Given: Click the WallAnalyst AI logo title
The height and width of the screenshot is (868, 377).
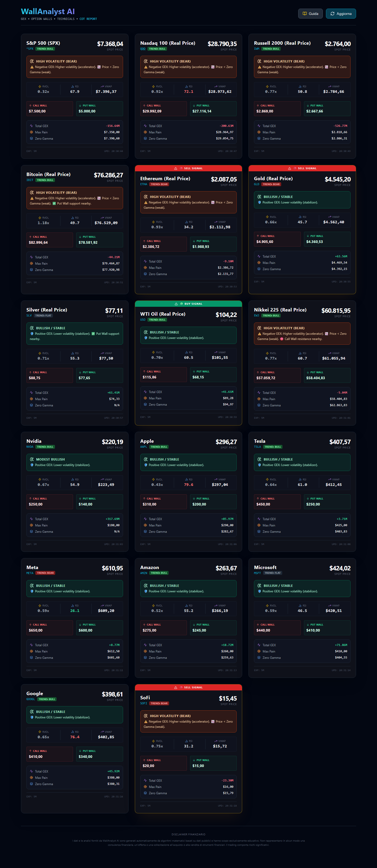Looking at the screenshot, I should pyautogui.click(x=48, y=12).
